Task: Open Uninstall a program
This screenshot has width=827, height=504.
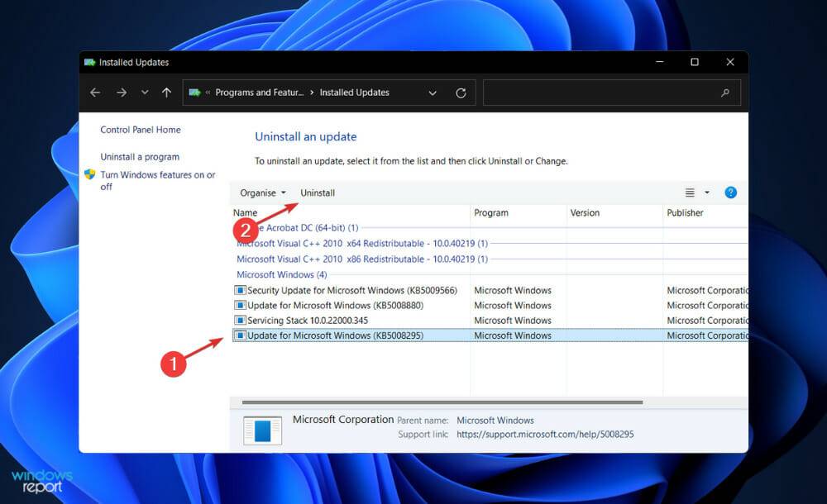Action: coord(141,156)
